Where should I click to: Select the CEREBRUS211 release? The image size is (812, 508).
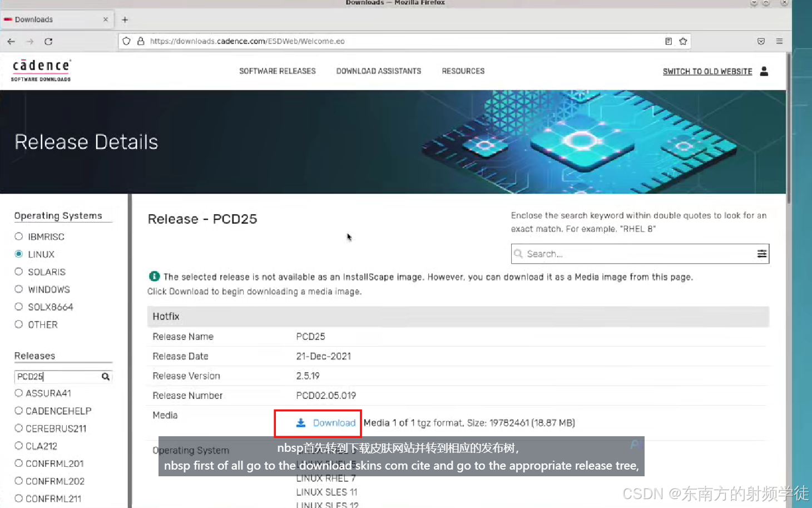coord(19,428)
